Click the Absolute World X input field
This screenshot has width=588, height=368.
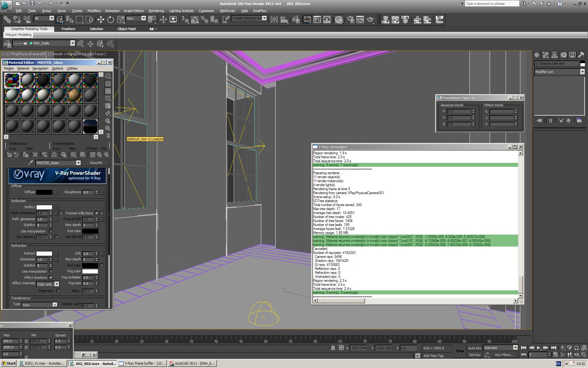(x=458, y=111)
